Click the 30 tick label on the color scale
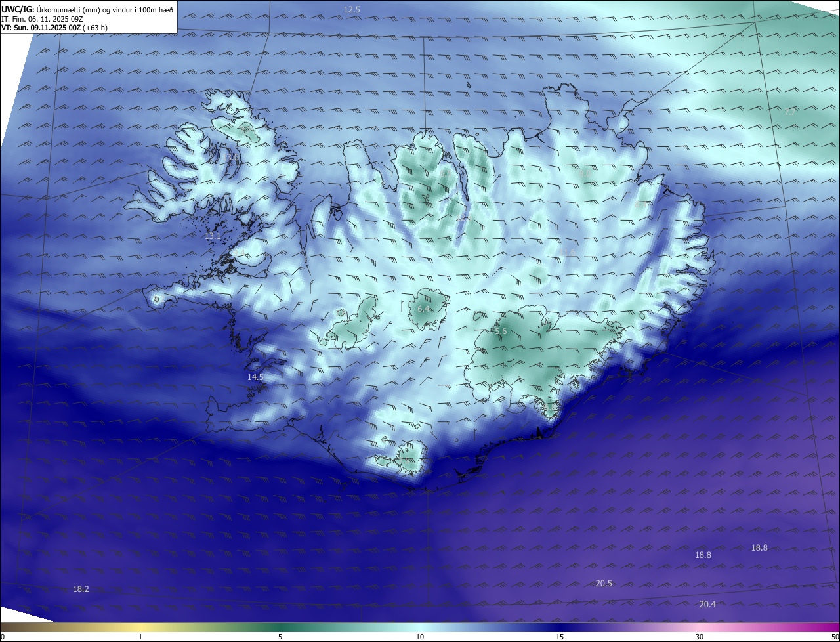 click(x=700, y=637)
